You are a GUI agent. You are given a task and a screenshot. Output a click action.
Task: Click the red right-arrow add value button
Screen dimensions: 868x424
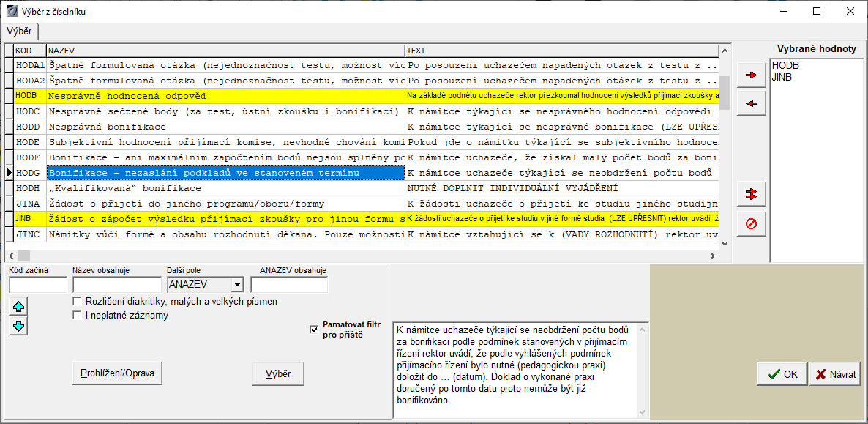pos(751,75)
